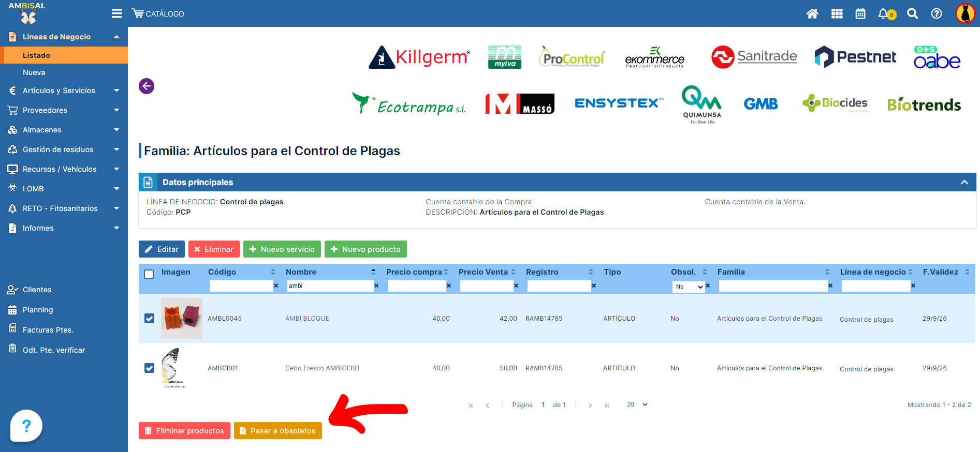Open the Obsol. filter dropdown
This screenshot has height=452, width=980.
(x=689, y=287)
